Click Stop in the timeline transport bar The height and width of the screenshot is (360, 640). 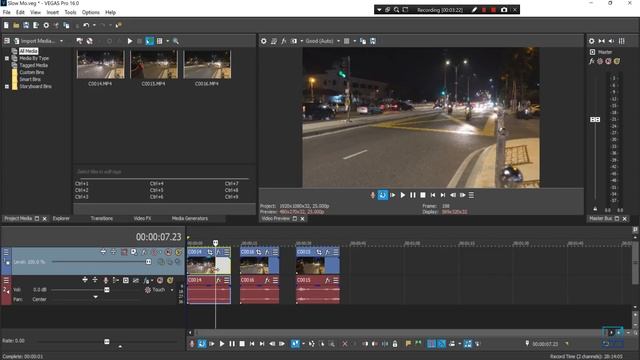pos(242,344)
